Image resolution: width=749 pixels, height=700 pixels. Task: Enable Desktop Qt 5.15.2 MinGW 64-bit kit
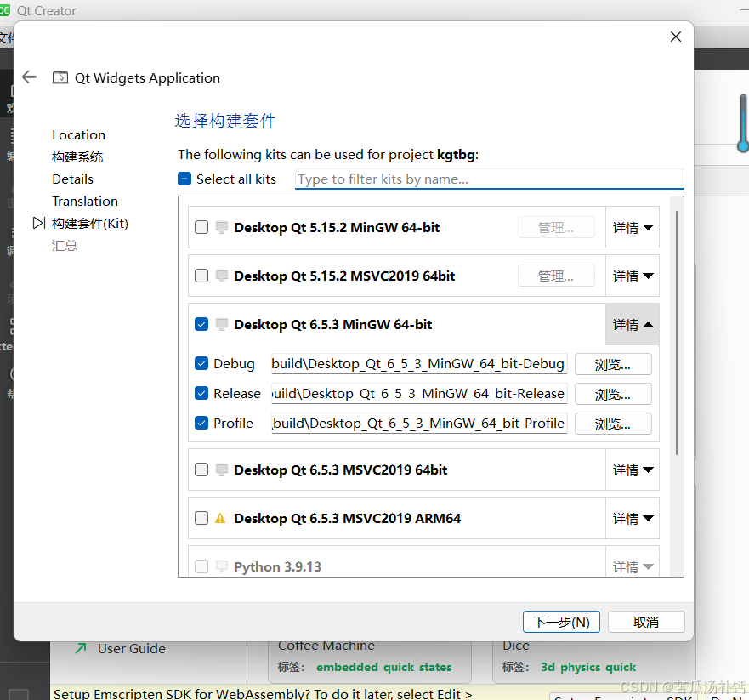201,227
